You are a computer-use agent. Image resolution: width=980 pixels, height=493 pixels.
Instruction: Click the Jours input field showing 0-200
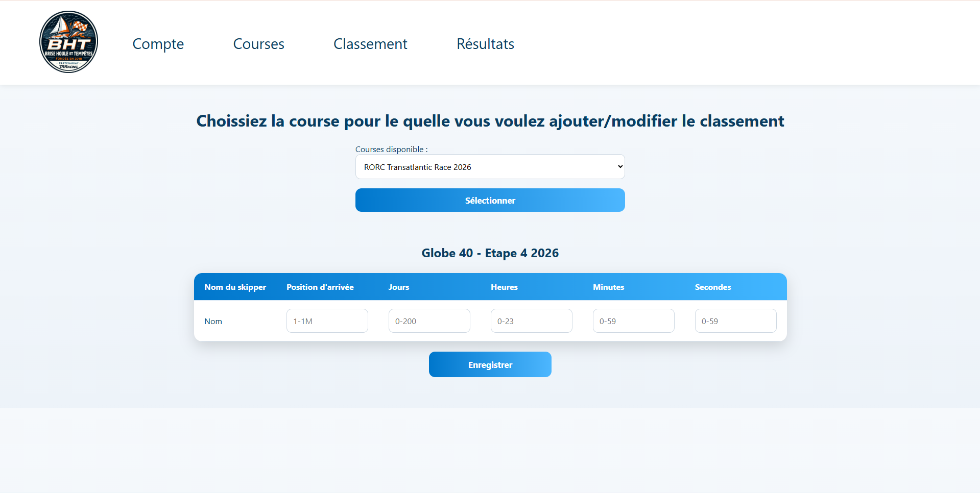429,321
